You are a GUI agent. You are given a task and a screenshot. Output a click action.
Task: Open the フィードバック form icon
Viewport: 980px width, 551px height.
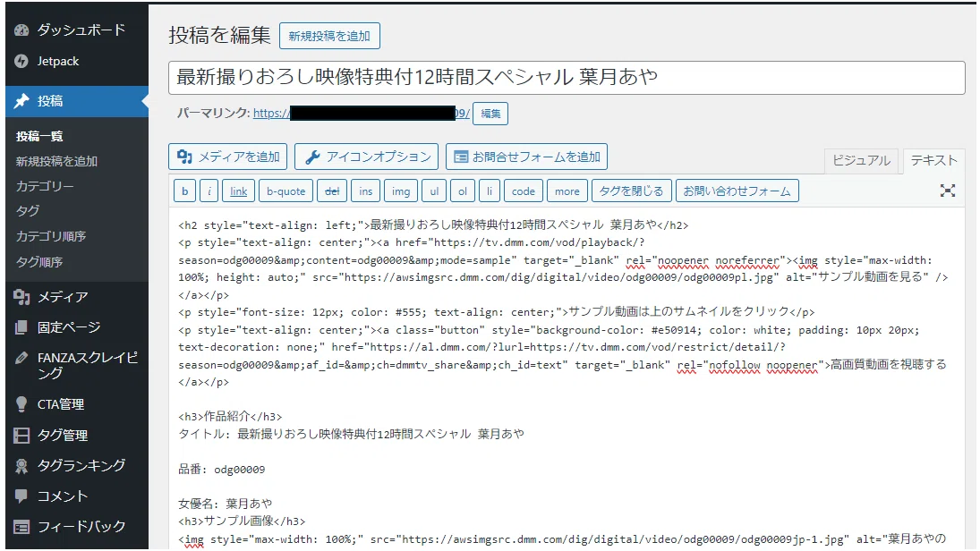point(21,527)
